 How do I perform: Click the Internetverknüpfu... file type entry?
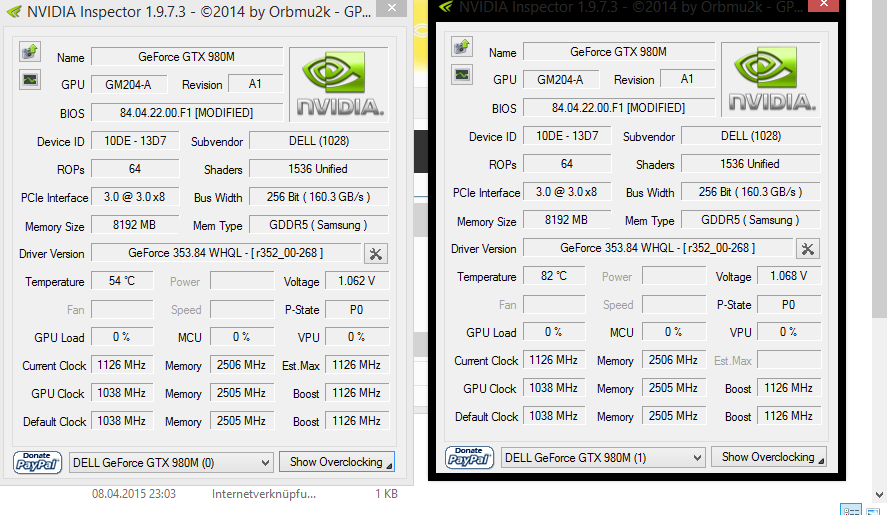264,494
